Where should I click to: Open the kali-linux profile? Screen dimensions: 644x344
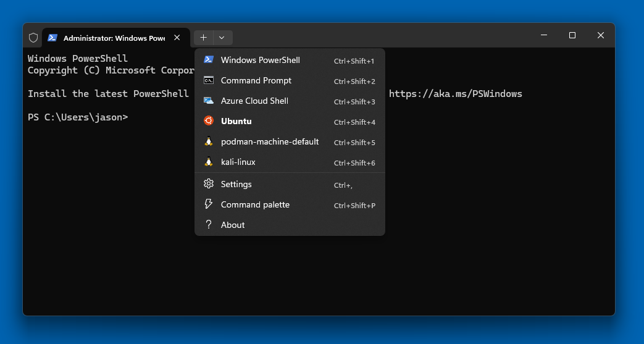[290, 162]
